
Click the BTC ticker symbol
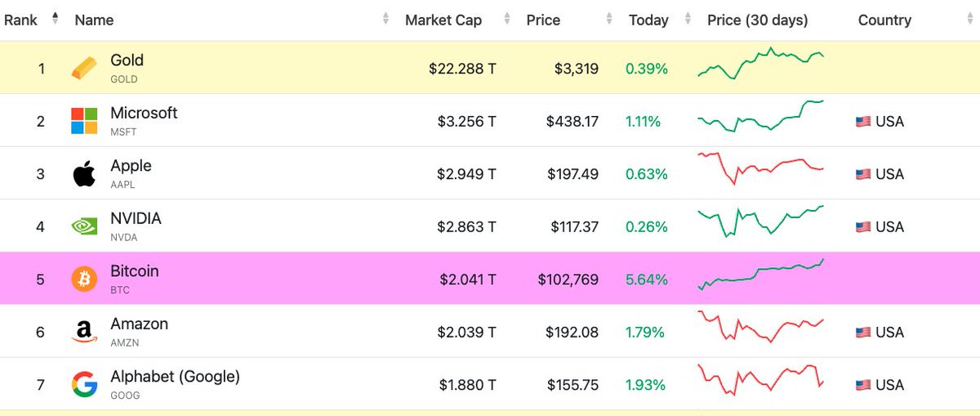[120, 290]
